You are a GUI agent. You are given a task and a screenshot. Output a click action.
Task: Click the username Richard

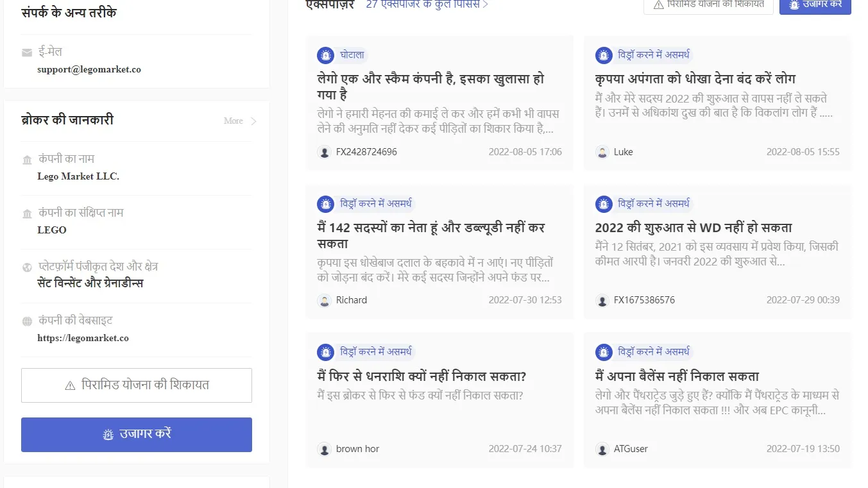(352, 300)
